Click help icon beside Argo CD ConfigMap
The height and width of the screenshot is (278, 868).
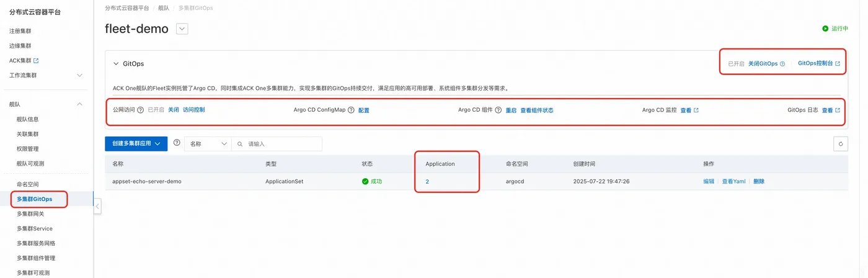coord(352,110)
